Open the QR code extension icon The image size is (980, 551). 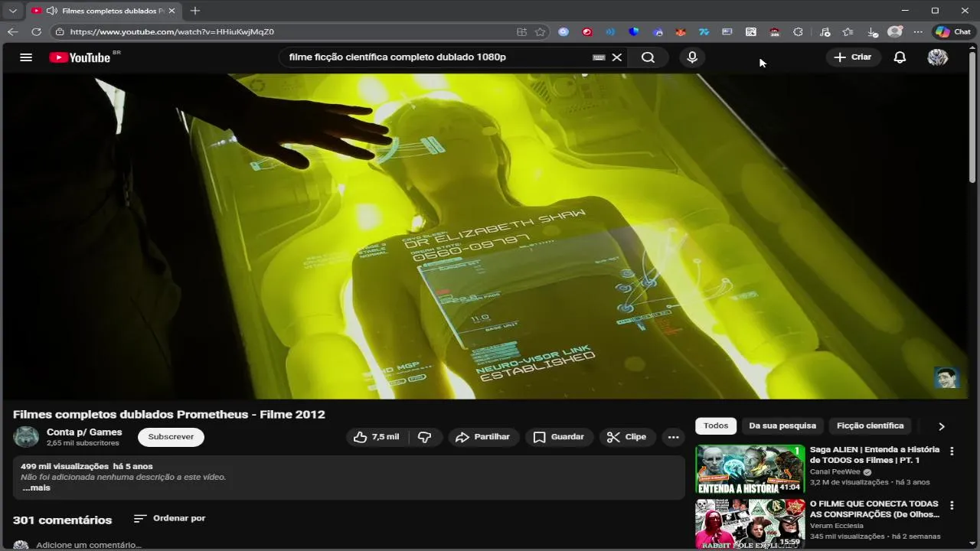751,32
